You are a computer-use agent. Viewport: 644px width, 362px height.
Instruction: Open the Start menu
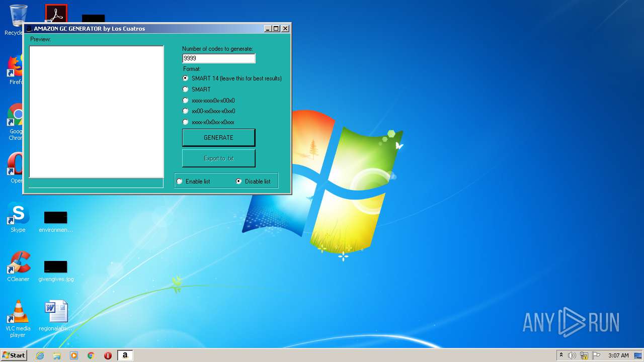pos(14,355)
